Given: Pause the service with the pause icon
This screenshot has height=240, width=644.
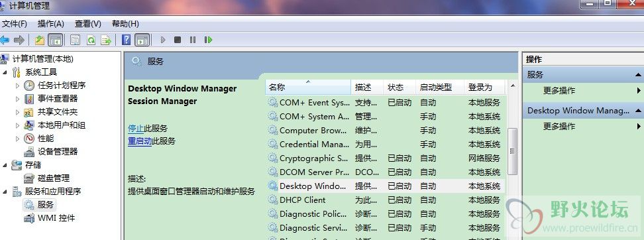Looking at the screenshot, I should point(193,40).
